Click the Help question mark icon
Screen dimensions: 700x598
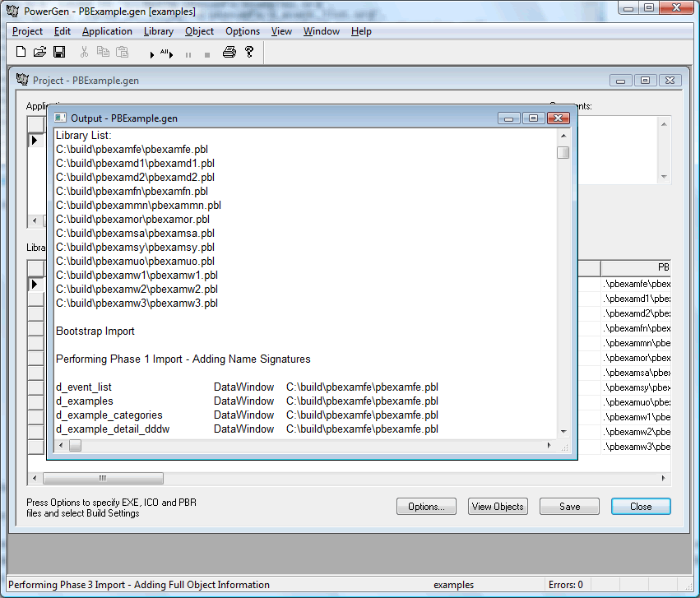click(249, 52)
